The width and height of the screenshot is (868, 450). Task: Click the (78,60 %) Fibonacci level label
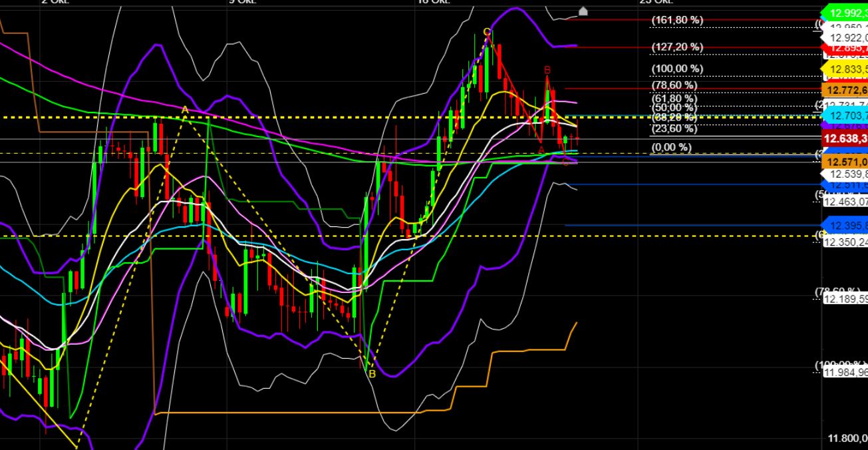coord(674,85)
